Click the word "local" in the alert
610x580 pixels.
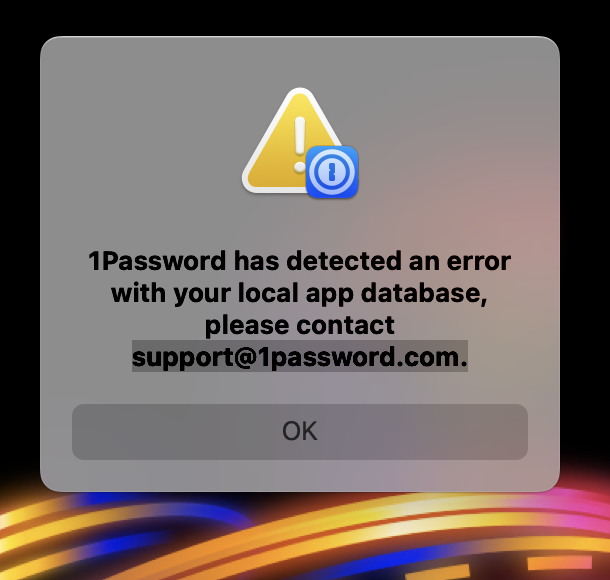coord(268,293)
